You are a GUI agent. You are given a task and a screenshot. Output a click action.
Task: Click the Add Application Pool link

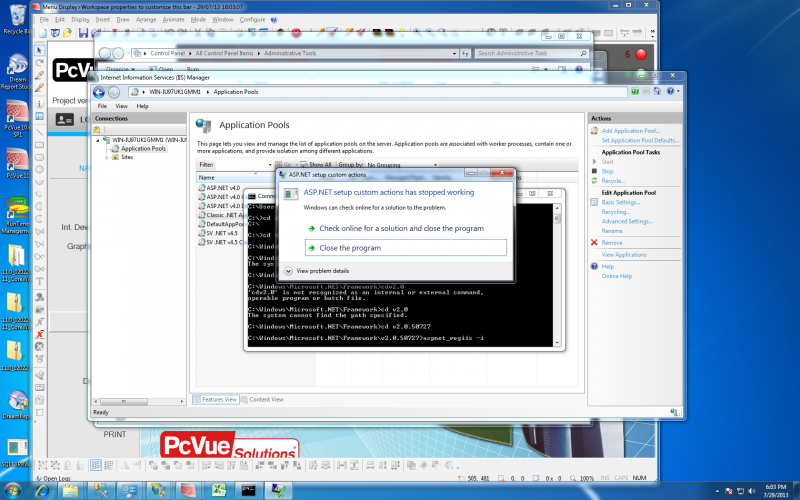[x=631, y=131]
